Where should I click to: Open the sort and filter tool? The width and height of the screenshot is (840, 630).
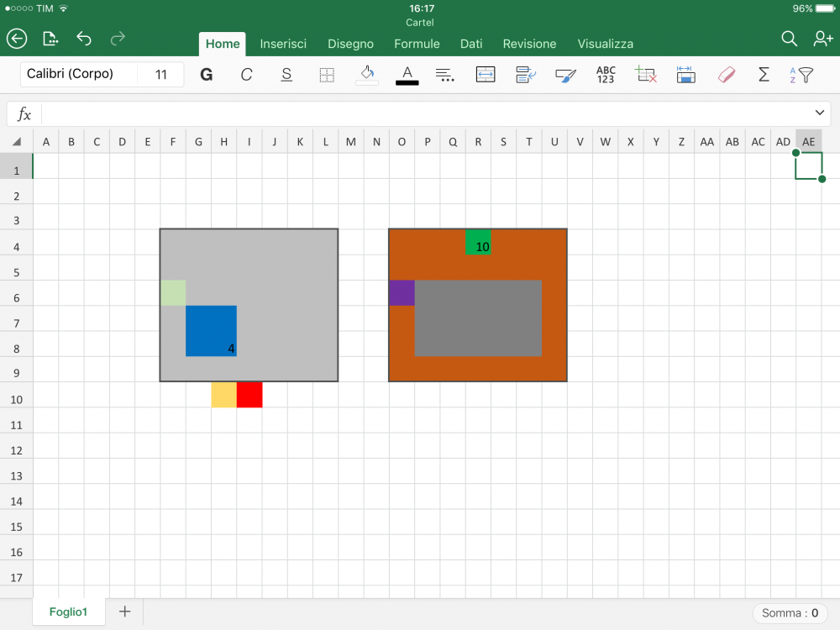coord(801,75)
